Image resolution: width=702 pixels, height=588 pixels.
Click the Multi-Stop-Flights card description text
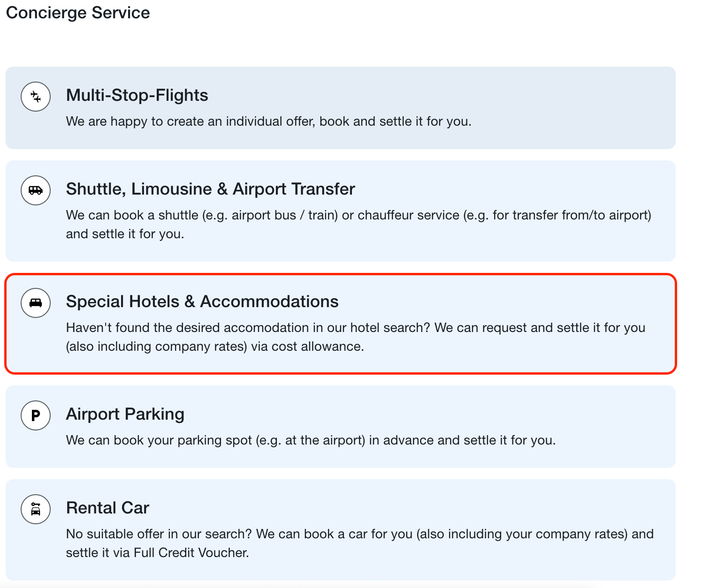click(x=268, y=121)
